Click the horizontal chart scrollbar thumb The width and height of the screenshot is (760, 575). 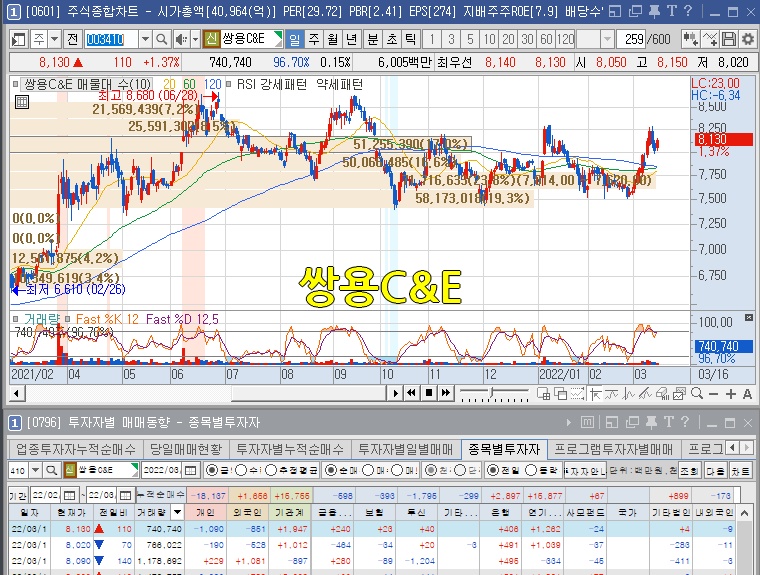309,393
